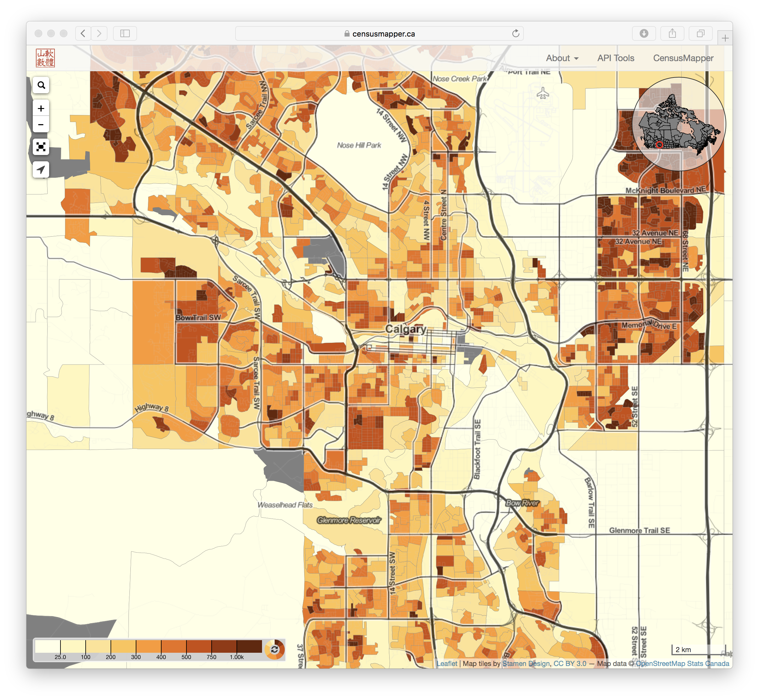
Task: Click the OpenStreetMap attribution link
Action: [660, 664]
